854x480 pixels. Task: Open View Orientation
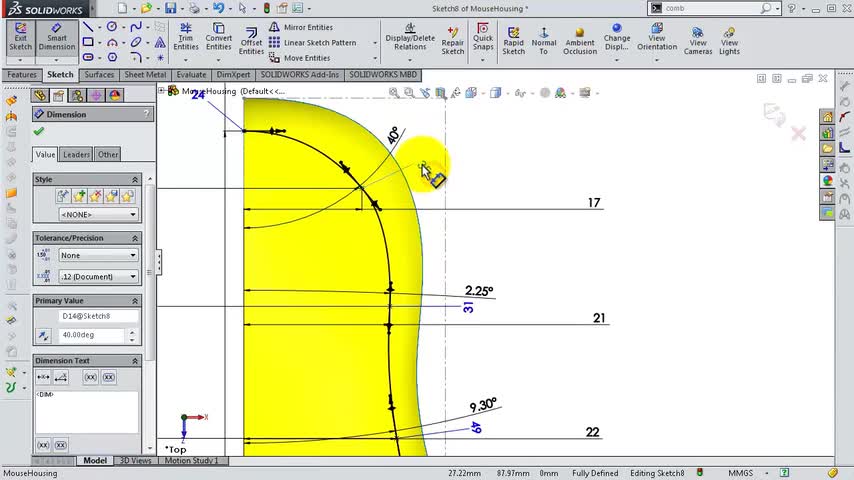(x=657, y=37)
